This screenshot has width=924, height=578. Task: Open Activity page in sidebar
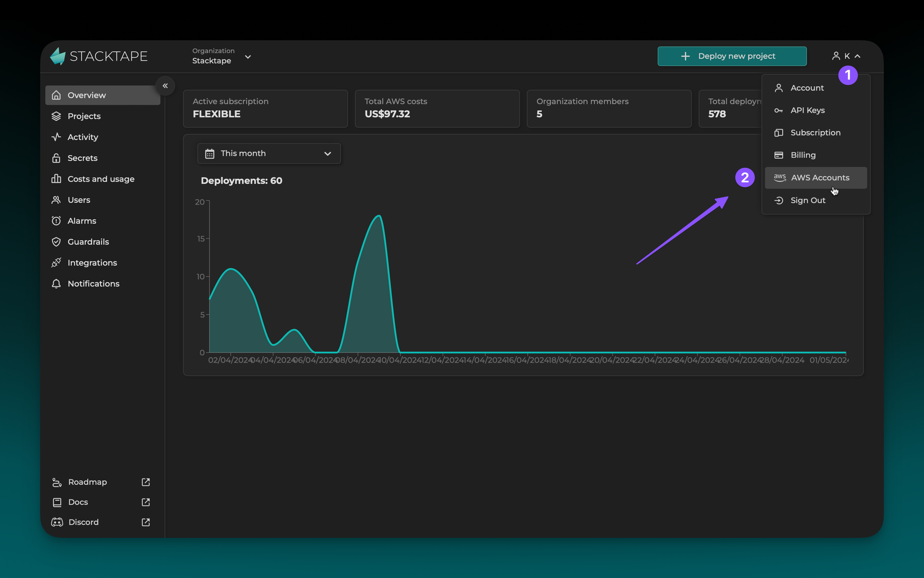(102, 137)
